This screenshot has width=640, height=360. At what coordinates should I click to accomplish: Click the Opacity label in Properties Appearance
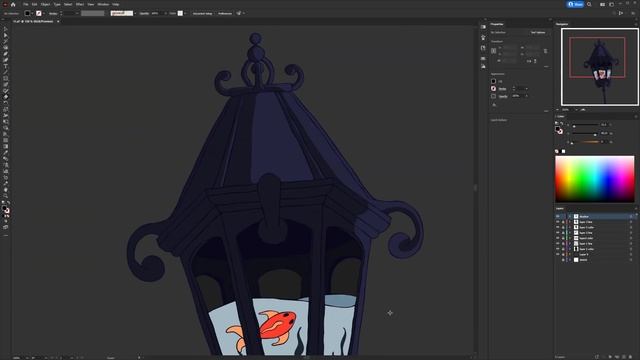[503, 96]
